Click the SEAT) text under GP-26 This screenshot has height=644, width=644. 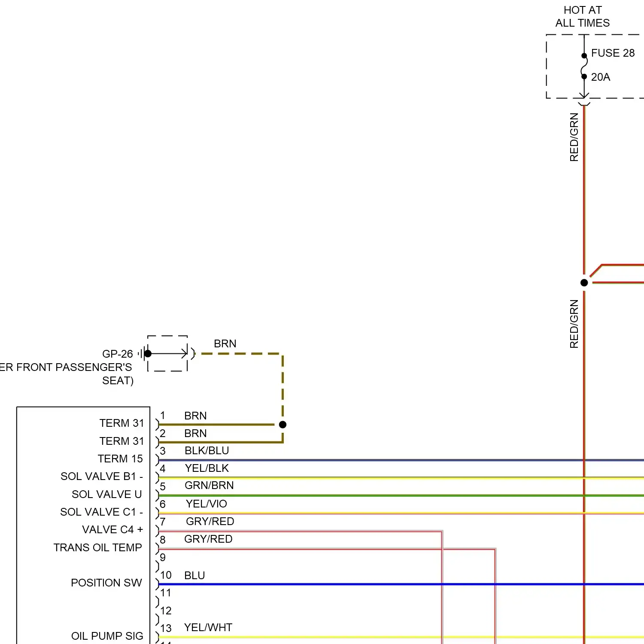click(x=118, y=381)
